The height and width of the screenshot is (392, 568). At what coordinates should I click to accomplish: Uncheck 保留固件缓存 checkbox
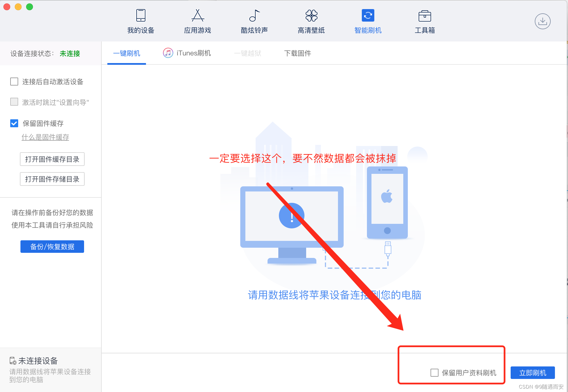(14, 123)
